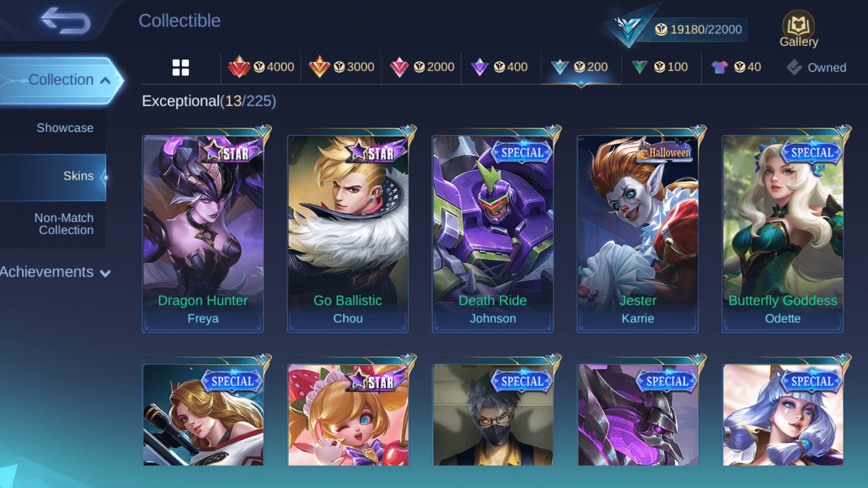Open Death Ride Johnson skin card
This screenshot has width=868, height=488.
tap(493, 234)
